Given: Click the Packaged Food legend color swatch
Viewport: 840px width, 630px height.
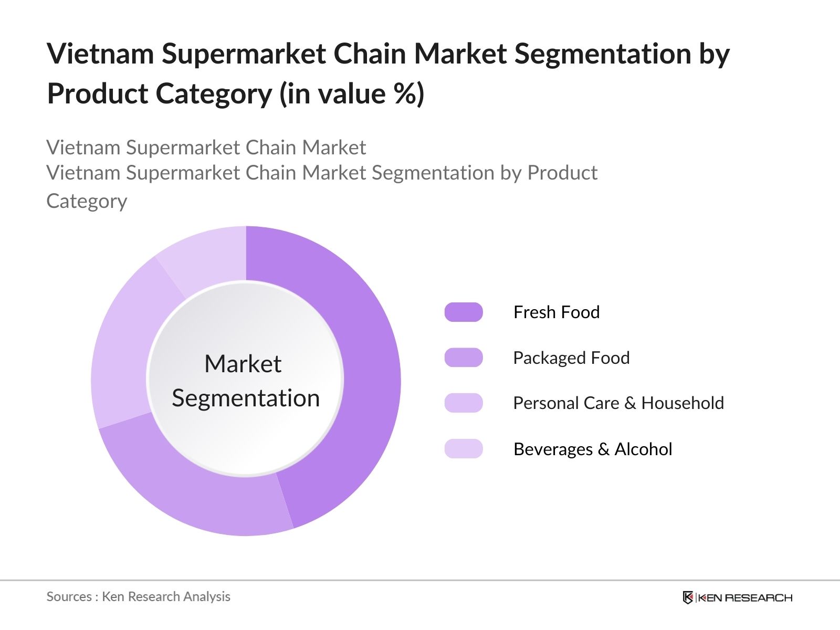Looking at the screenshot, I should click(x=464, y=358).
